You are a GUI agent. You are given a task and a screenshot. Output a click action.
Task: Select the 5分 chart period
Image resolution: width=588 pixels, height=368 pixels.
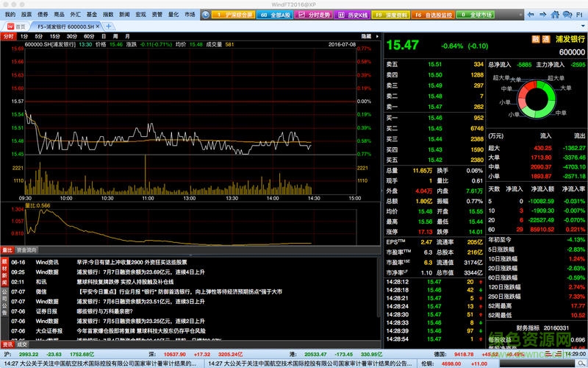click(39, 36)
